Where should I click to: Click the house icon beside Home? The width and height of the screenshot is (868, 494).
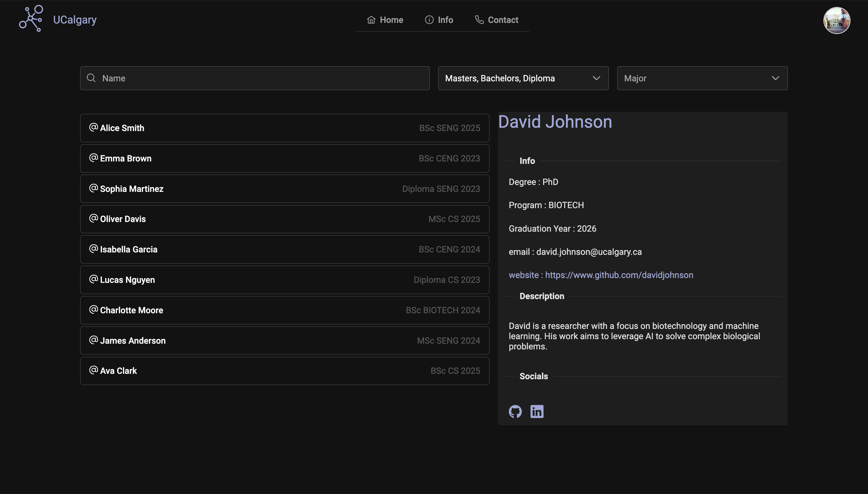point(371,20)
